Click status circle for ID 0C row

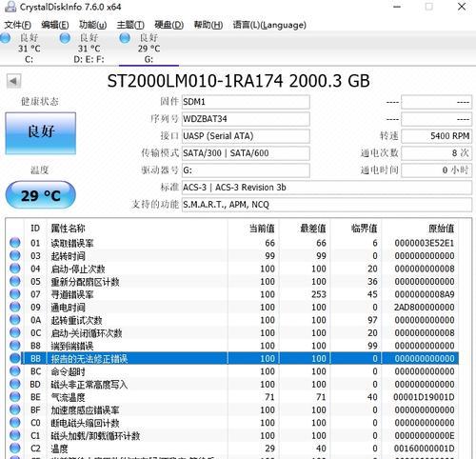(14, 332)
